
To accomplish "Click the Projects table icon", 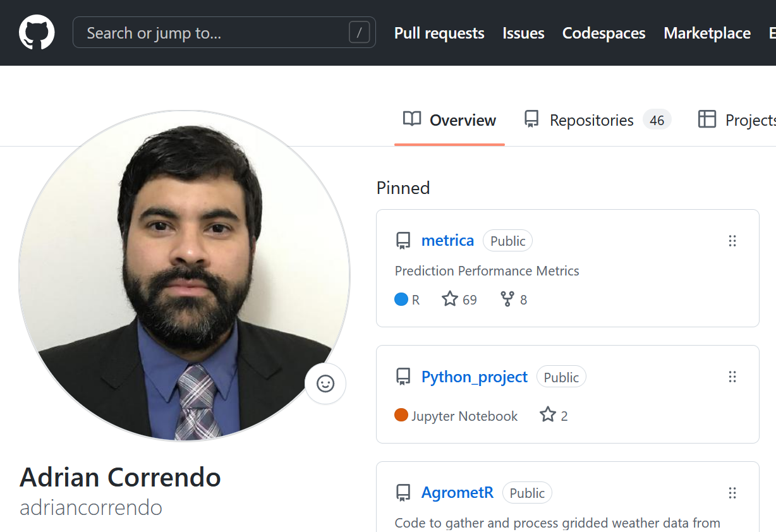I will 706,119.
